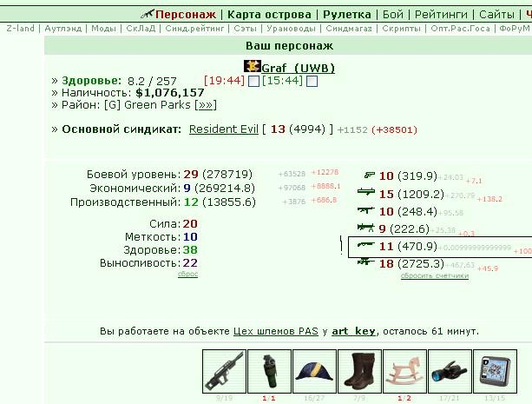Click the Сила value 20

coord(190,223)
